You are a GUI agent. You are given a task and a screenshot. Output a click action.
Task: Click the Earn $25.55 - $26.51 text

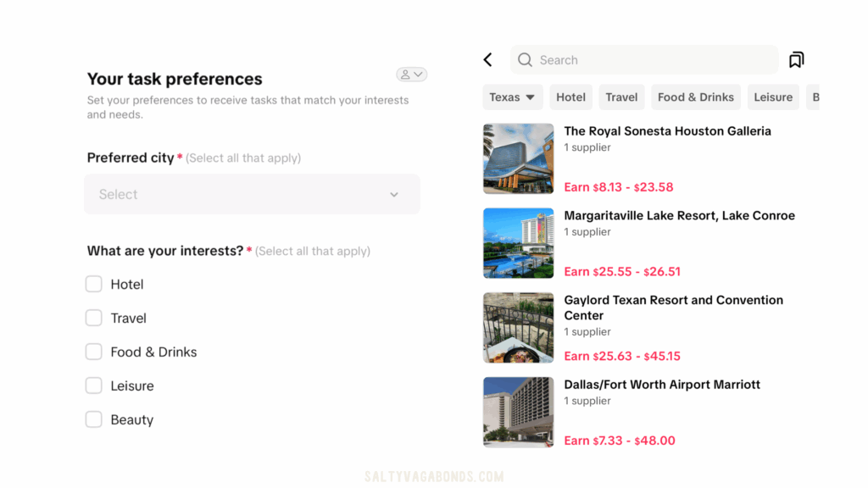point(622,272)
